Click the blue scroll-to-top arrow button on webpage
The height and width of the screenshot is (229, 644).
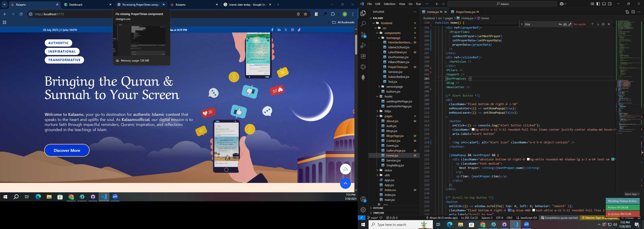tap(345, 184)
